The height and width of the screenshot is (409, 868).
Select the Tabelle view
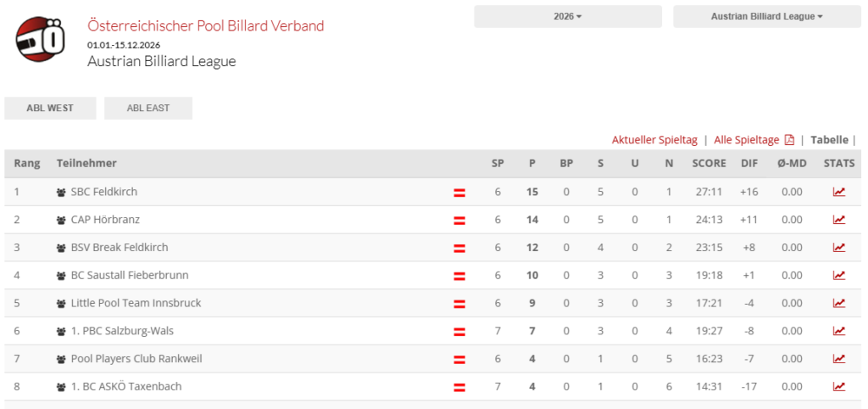point(829,140)
